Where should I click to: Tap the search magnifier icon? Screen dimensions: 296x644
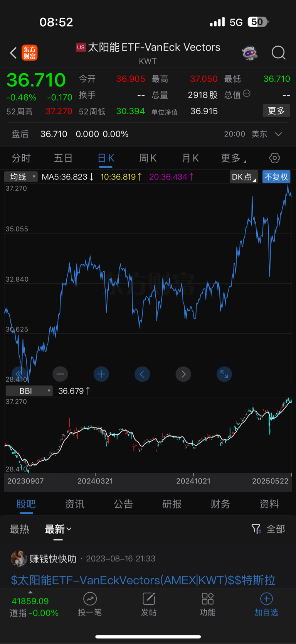(278, 53)
